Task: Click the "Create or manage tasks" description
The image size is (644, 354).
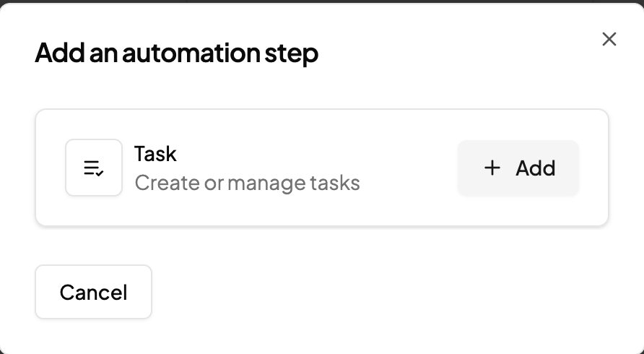Action: [247, 183]
